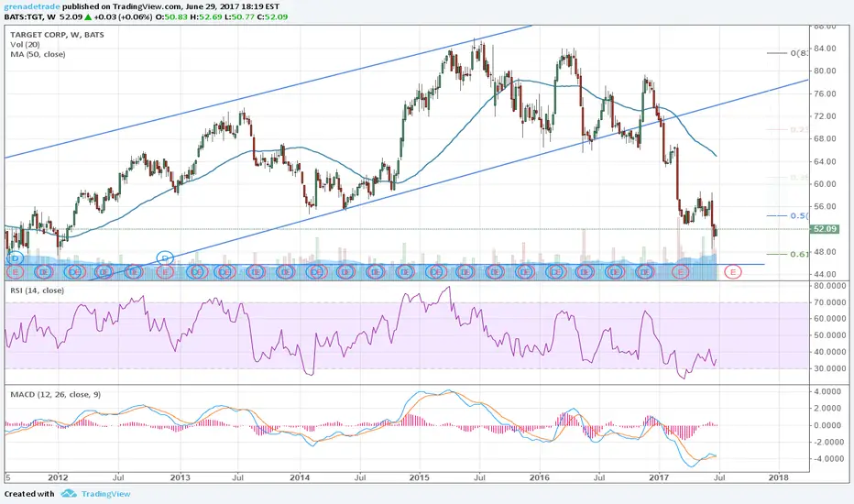Click 2017 on the time axis

(659, 477)
